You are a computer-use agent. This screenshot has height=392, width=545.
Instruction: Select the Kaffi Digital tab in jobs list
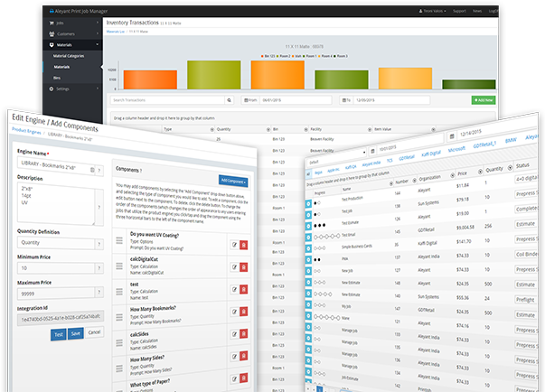[x=430, y=154]
